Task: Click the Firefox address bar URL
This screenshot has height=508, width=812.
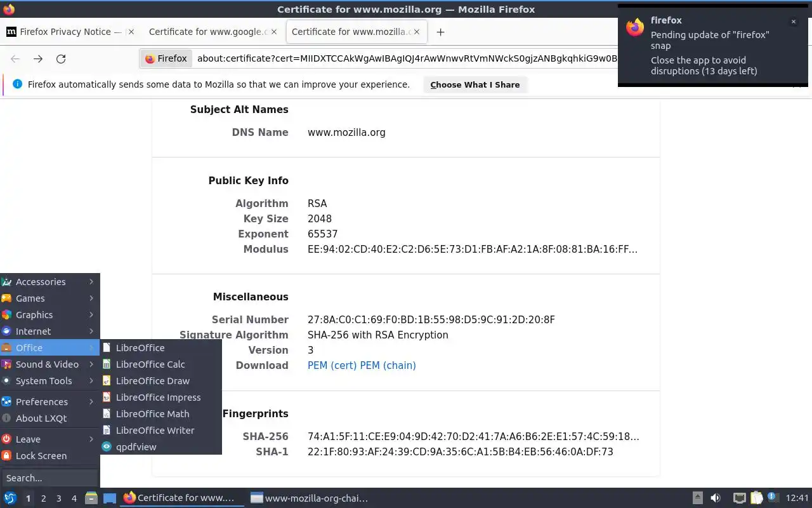Action: coord(407,58)
